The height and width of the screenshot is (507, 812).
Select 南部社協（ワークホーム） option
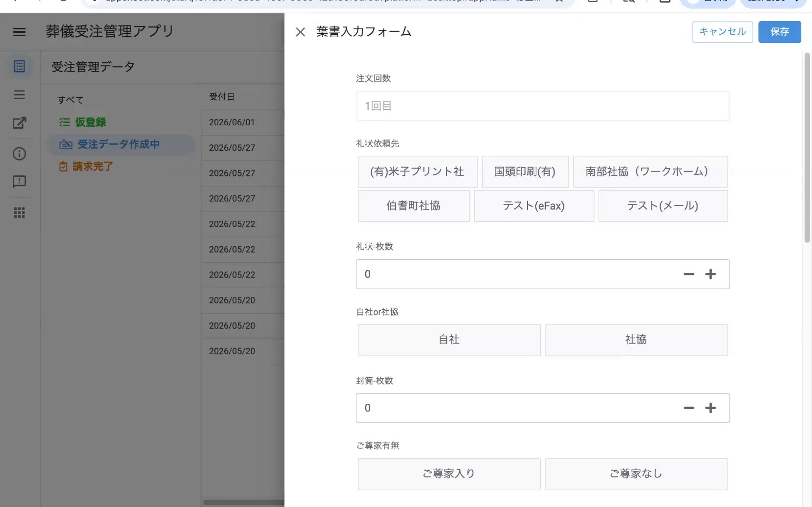tap(650, 172)
